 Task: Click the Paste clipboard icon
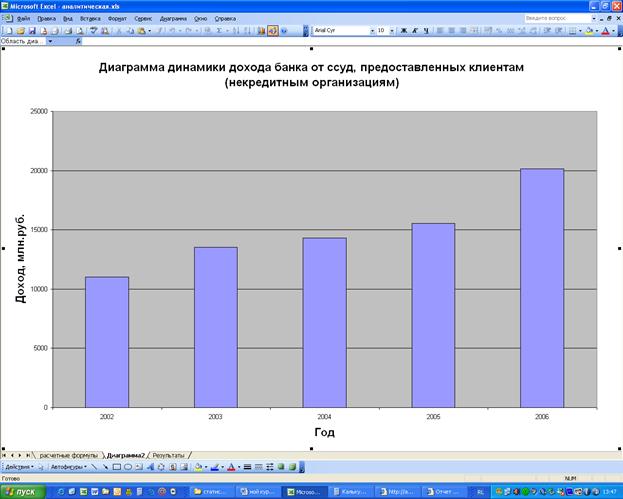pyautogui.click(x=141, y=31)
